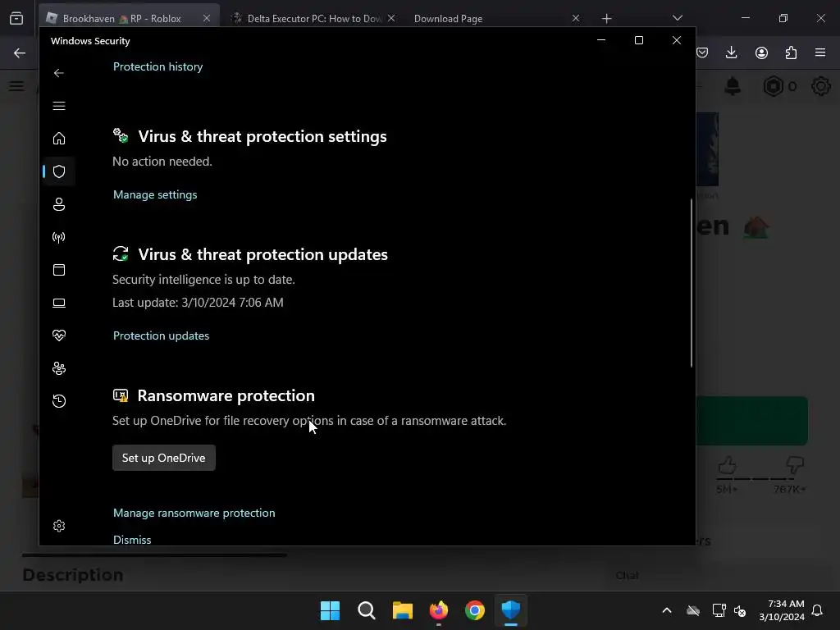Open Firefox application menu
This screenshot has width=840, height=630.
(820, 52)
